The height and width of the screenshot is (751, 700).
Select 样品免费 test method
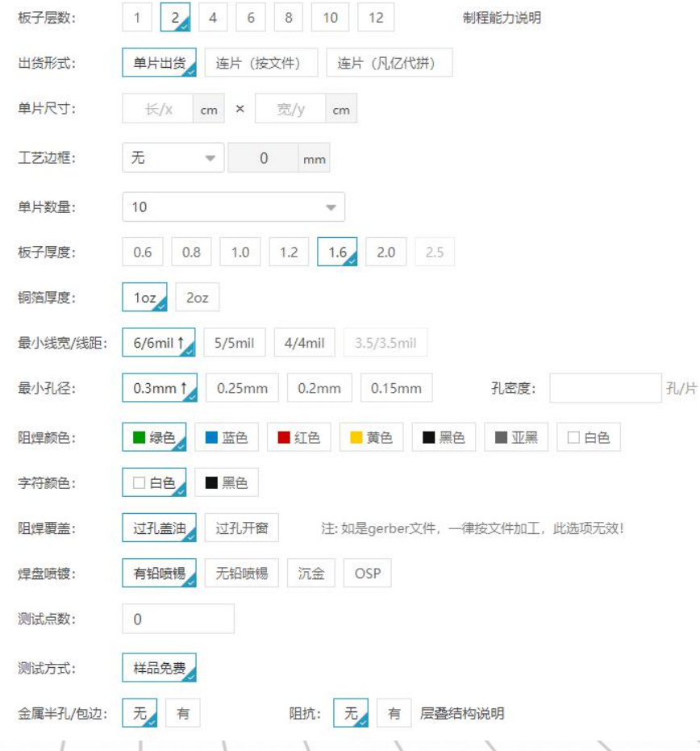point(159,667)
